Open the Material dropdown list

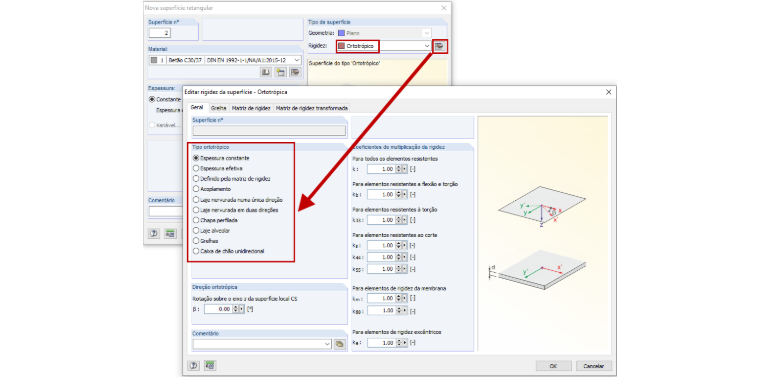[297, 60]
